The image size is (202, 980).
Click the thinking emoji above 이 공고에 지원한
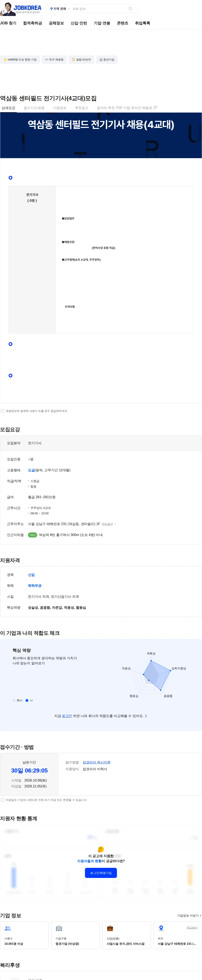101,849
